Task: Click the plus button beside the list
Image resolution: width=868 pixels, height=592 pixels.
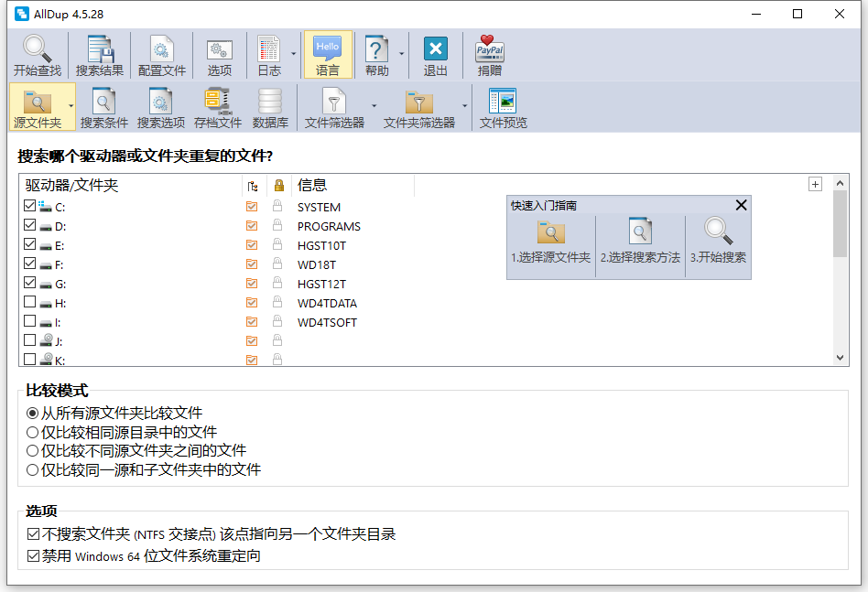Action: pos(815,184)
